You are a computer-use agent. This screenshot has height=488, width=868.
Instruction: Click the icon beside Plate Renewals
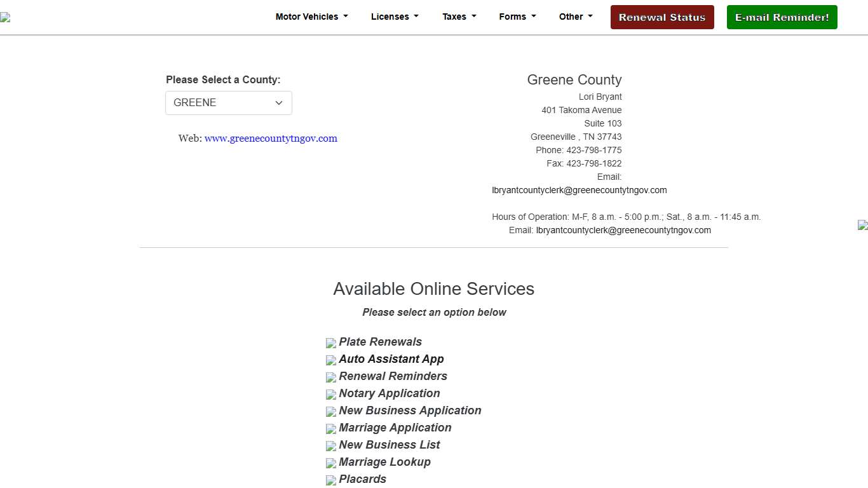click(331, 343)
